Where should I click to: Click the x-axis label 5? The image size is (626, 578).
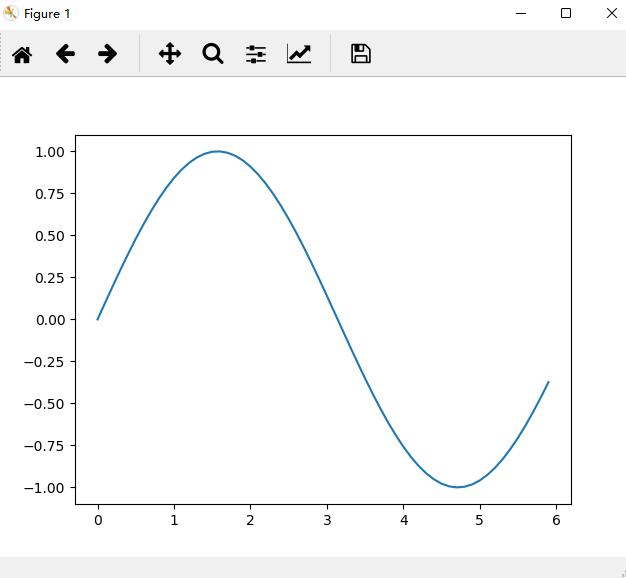click(x=480, y=520)
